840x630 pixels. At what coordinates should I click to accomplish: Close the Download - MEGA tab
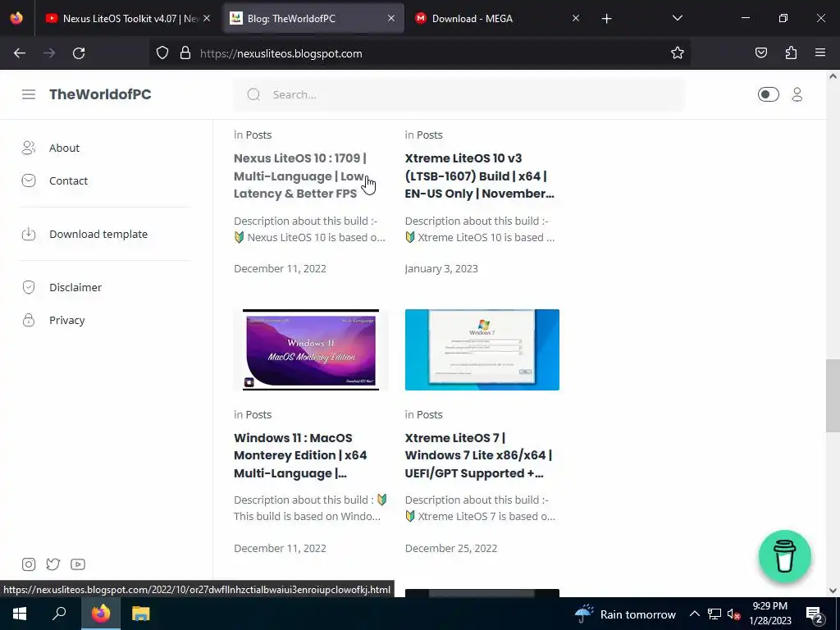click(x=575, y=18)
